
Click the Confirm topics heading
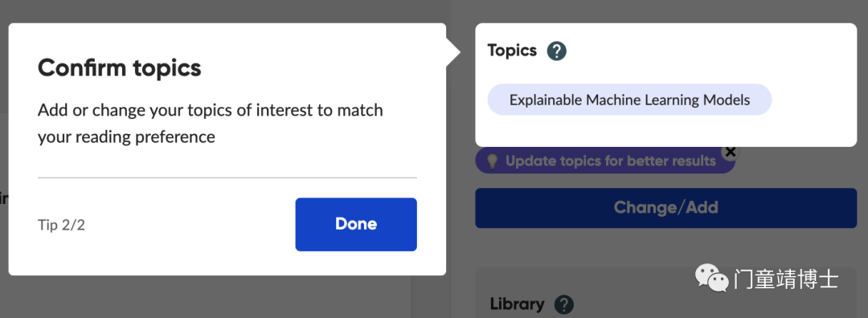coord(120,67)
